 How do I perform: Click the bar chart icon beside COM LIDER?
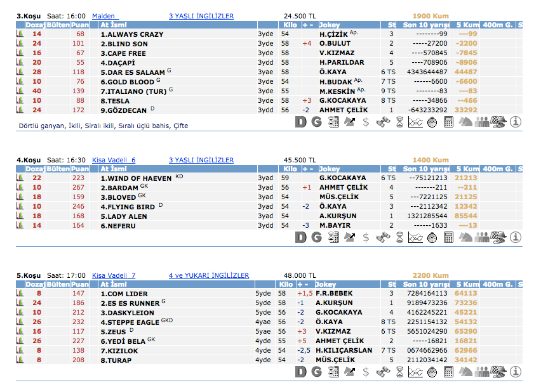(x=20, y=294)
